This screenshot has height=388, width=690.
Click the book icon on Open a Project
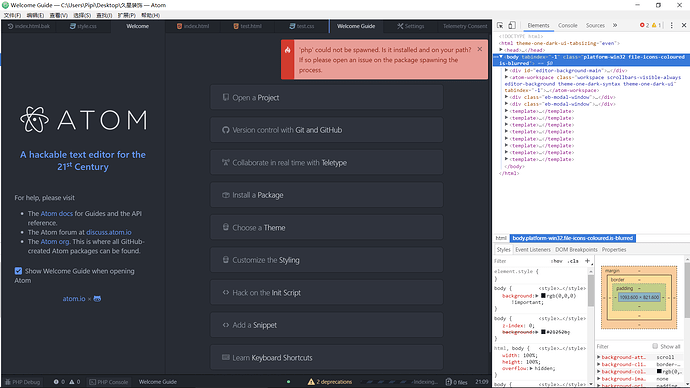click(x=226, y=97)
